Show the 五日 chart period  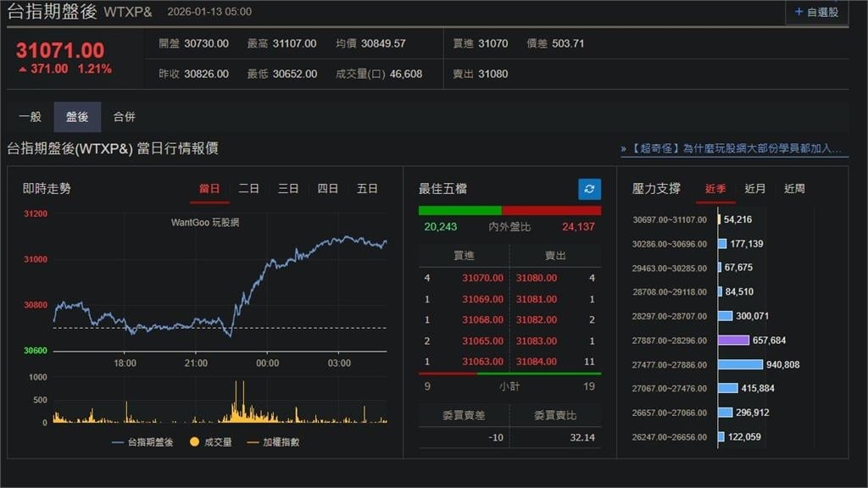[x=367, y=189]
